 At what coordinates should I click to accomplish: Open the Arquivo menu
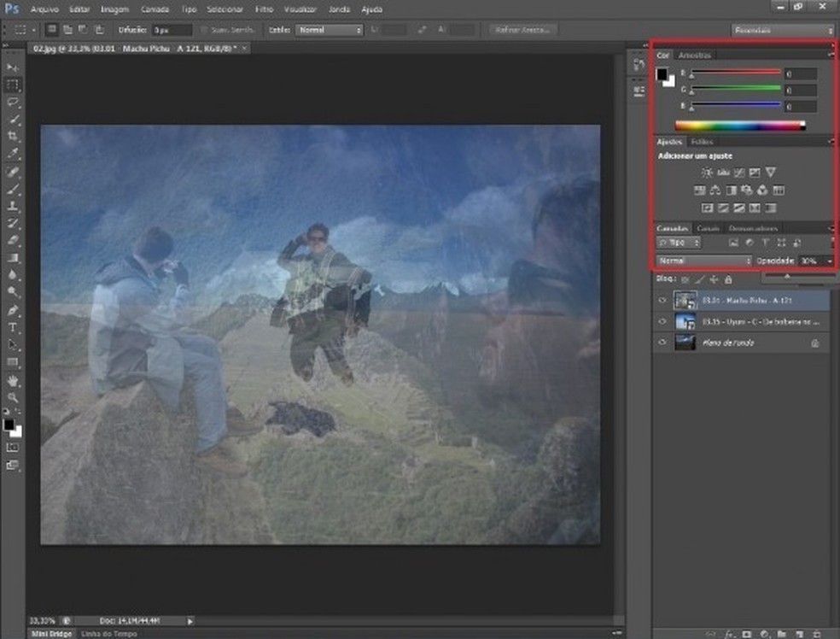(44, 9)
